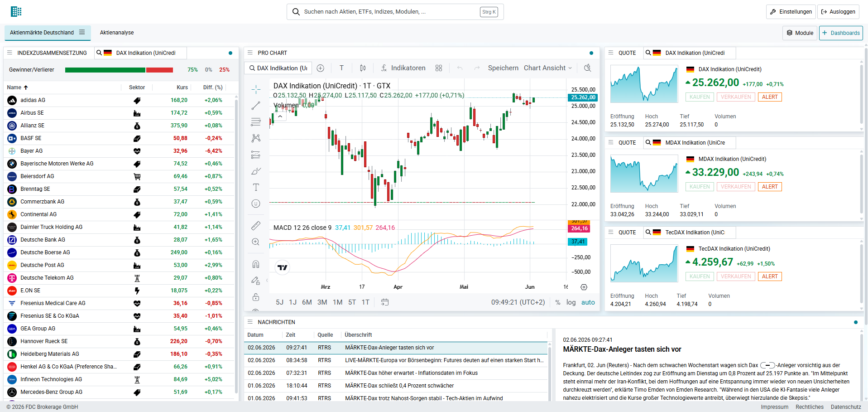Toggle log scale on the chart

click(571, 302)
